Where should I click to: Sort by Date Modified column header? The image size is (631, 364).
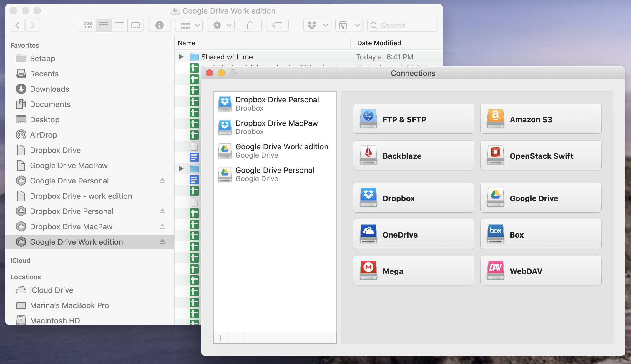click(397, 43)
